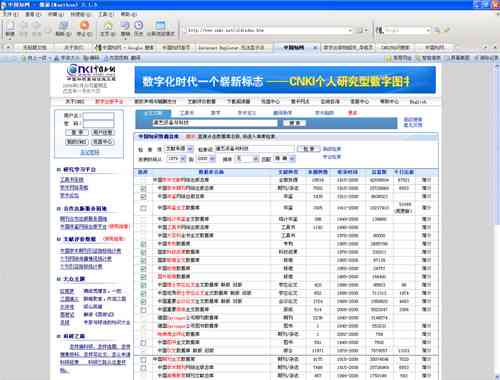The image size is (500, 380).
Task: Click the 搜索 button beside top search box
Action: click(294, 123)
